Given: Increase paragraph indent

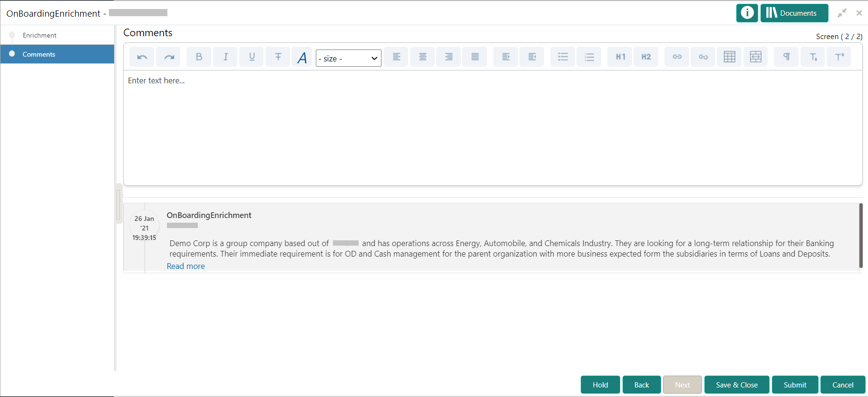Looking at the screenshot, I should [506, 57].
